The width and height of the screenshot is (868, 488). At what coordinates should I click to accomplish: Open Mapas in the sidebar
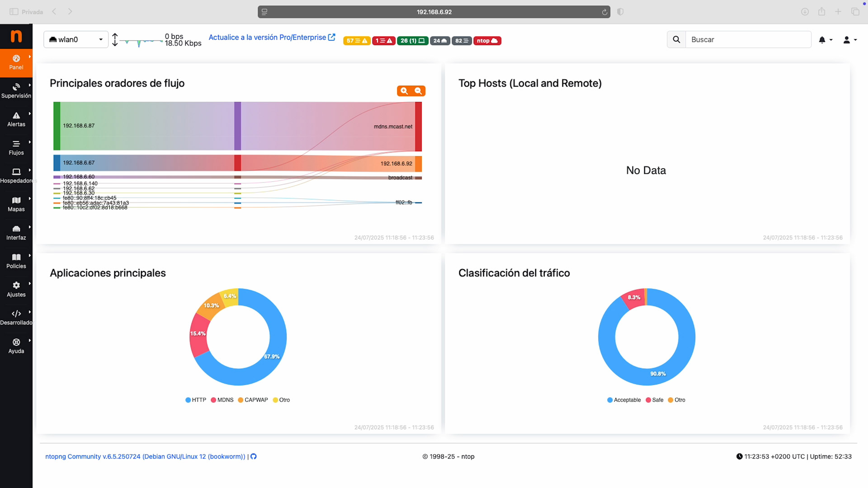click(16, 204)
